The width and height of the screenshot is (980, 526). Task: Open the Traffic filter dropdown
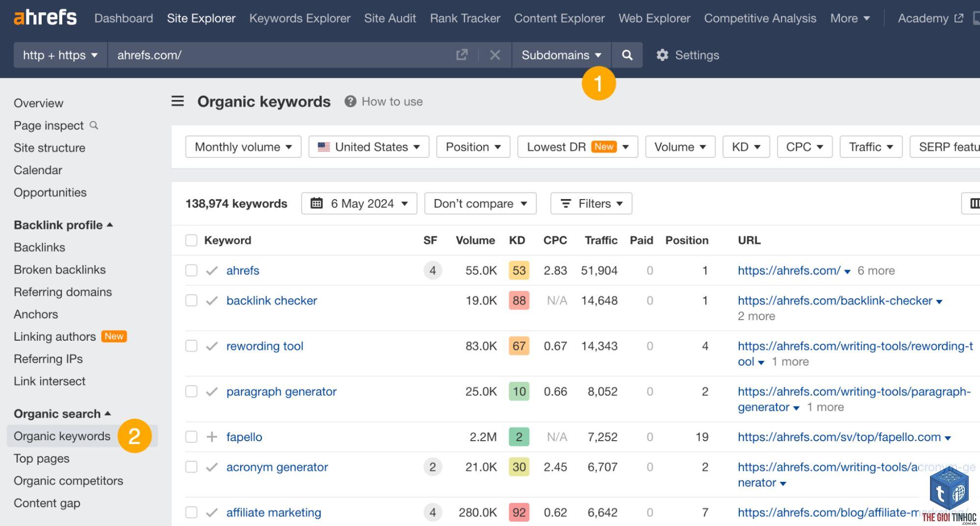tap(871, 147)
